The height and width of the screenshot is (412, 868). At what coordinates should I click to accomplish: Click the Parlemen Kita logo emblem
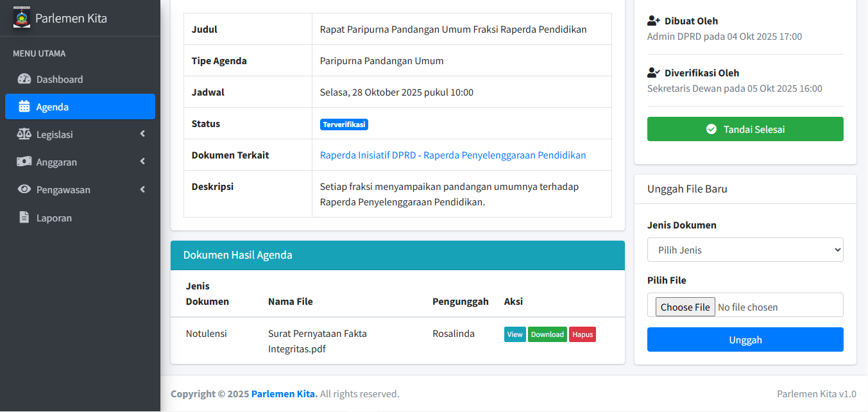[22, 17]
